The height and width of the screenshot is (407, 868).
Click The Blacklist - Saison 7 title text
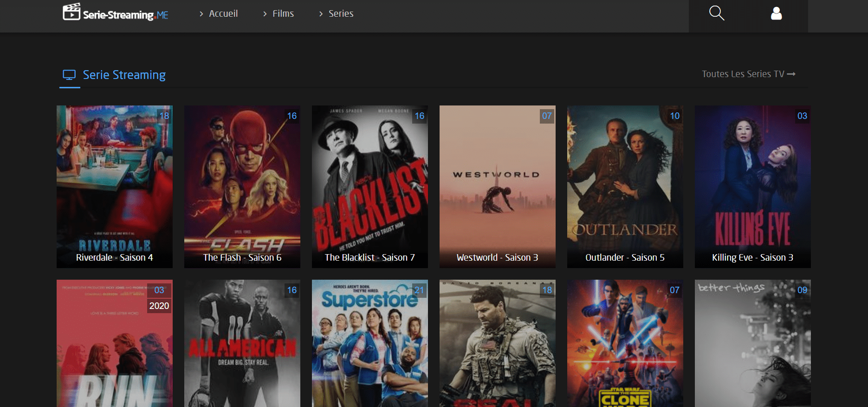[370, 257]
